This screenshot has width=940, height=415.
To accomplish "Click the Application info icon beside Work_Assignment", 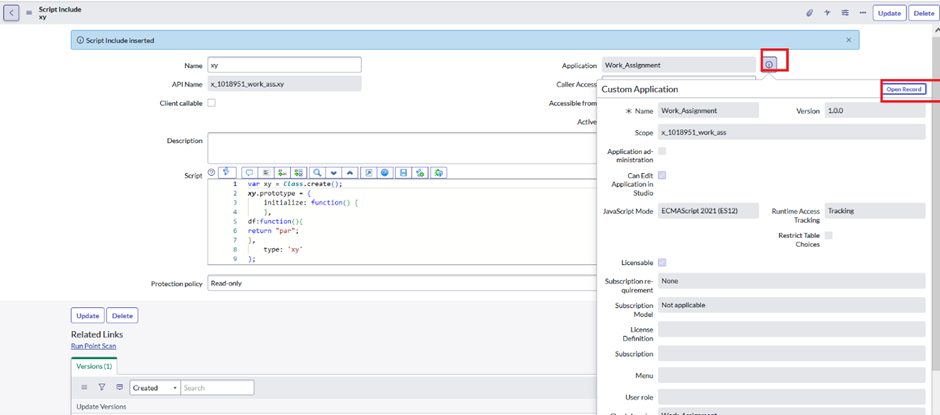I will pos(769,64).
